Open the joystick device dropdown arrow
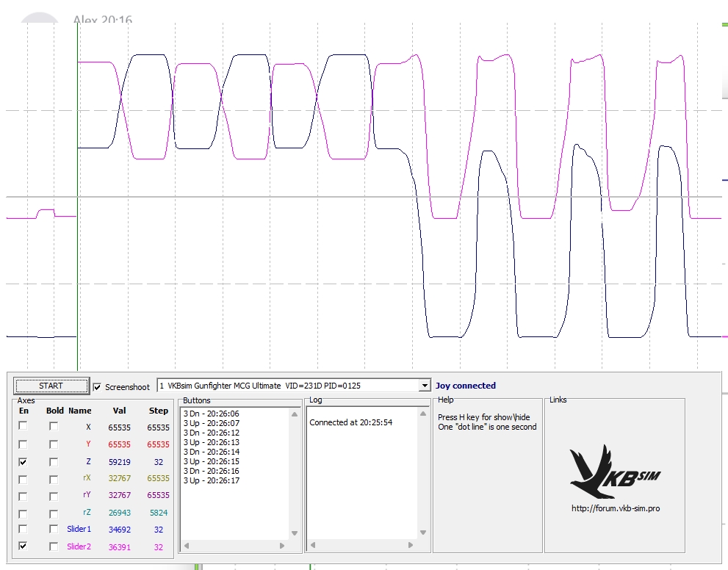 424,386
